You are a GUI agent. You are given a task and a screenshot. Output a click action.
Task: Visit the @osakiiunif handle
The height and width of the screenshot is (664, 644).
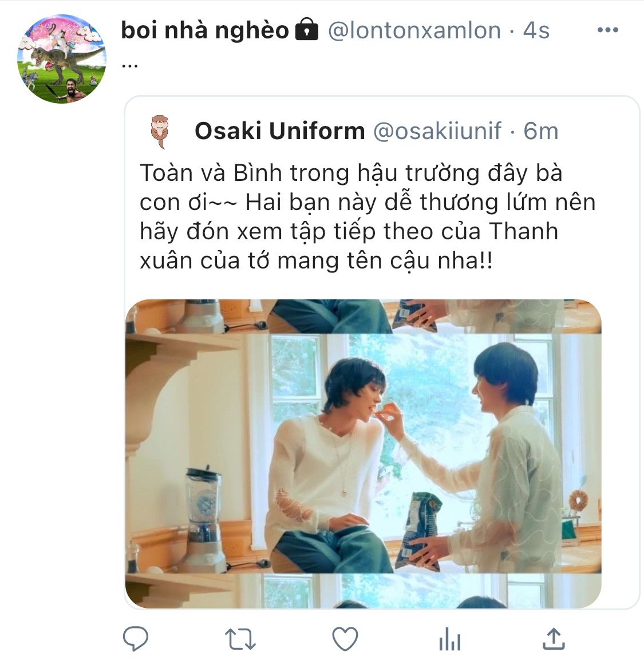(437, 131)
